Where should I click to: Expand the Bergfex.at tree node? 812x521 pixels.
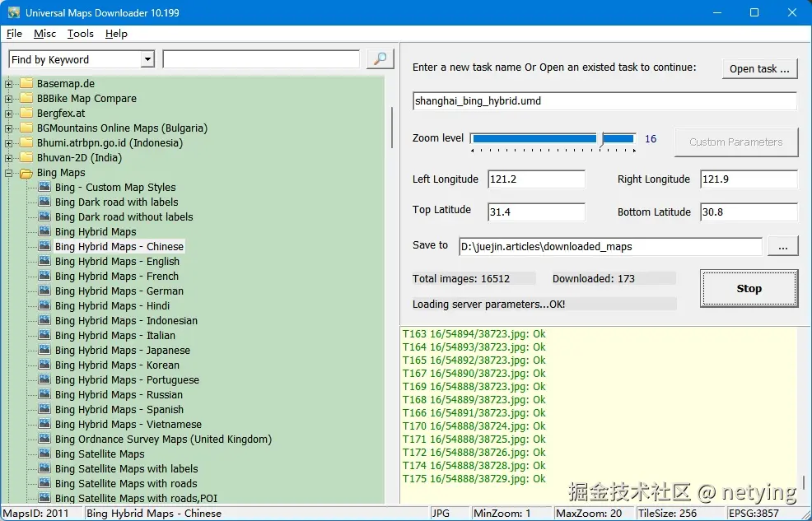(x=9, y=114)
